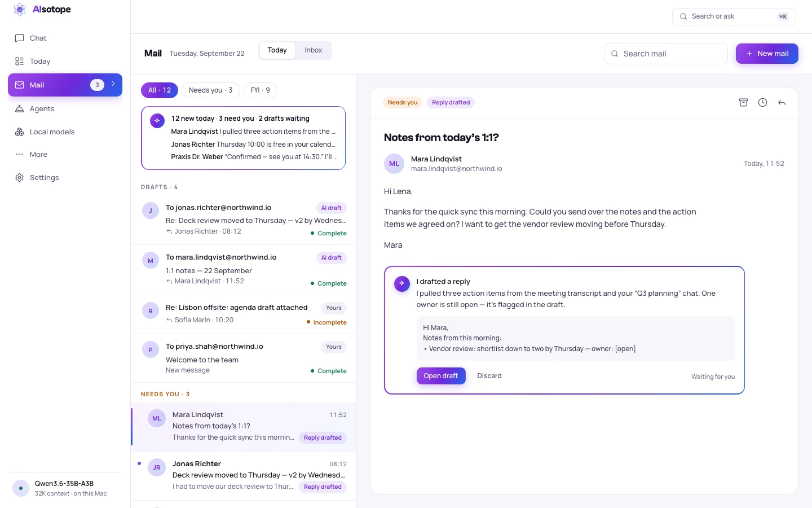Archive the open message
812x508 pixels.
(743, 103)
